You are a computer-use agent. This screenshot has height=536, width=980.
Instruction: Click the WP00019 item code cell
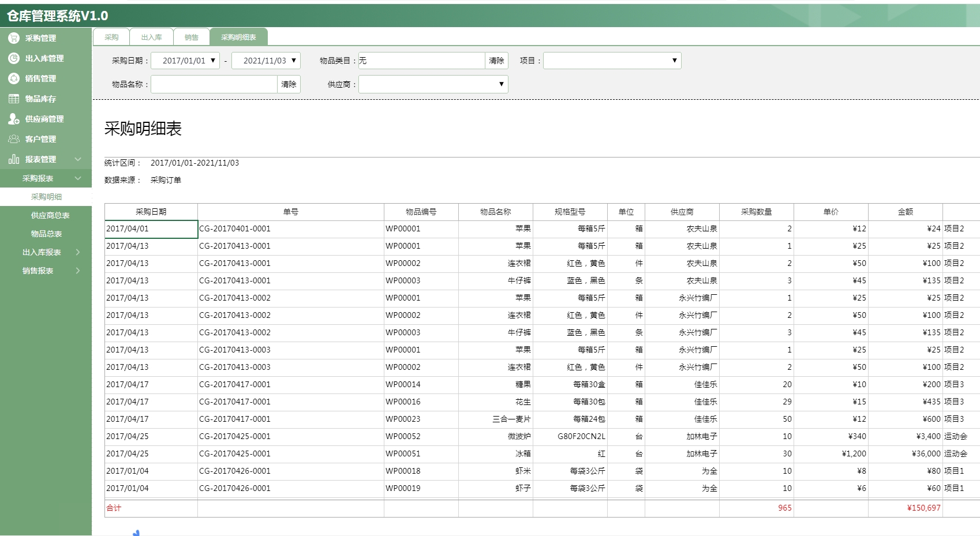click(x=421, y=489)
